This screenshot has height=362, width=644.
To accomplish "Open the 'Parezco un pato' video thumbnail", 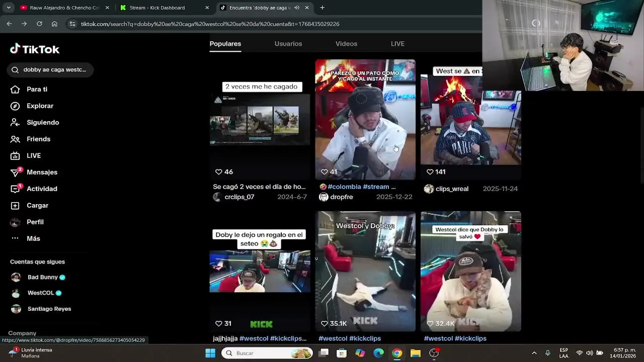I will (365, 120).
